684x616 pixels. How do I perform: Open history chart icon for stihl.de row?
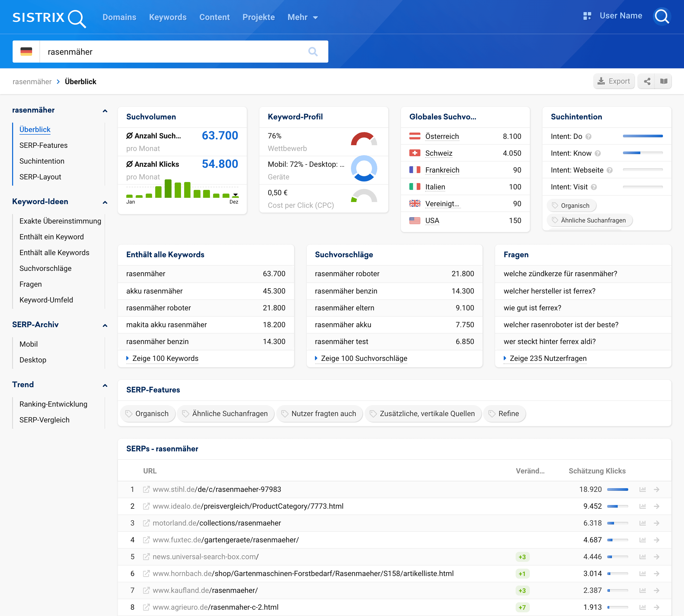click(x=642, y=489)
